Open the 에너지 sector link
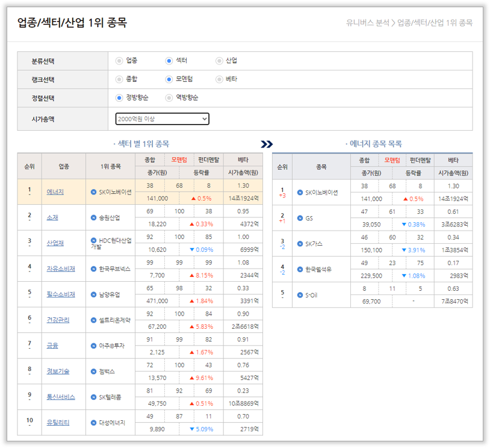 tap(55, 192)
